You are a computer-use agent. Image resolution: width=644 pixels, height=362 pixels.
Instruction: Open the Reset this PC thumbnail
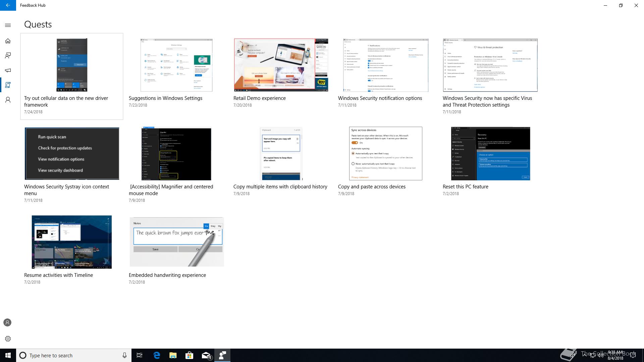pyautogui.click(x=490, y=154)
